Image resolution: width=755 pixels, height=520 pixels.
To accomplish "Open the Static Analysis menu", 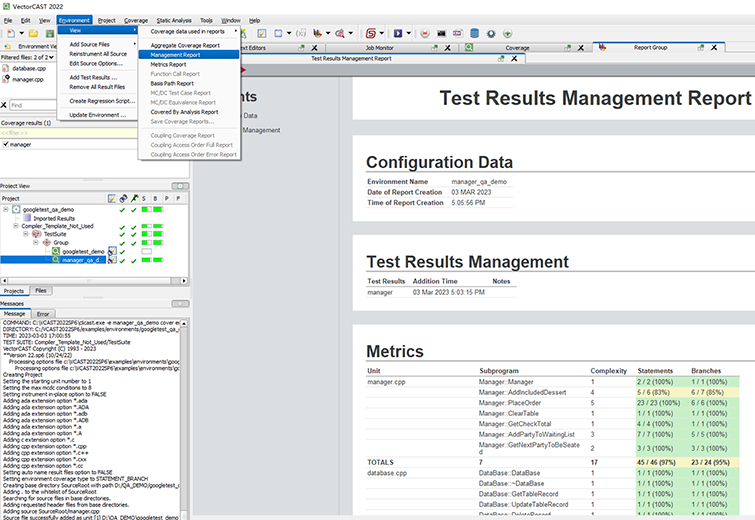I will coord(174,20).
